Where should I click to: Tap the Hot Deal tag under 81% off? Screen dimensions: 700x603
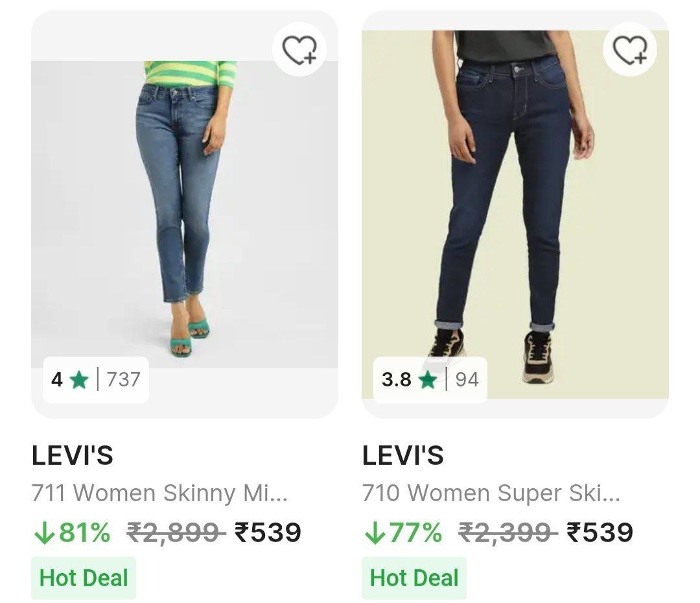pos(84,578)
